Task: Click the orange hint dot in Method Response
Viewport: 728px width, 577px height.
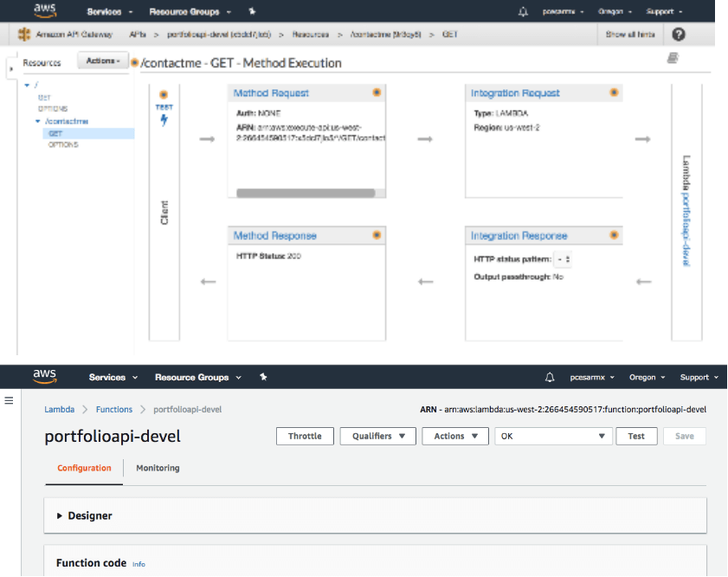Action: [377, 235]
